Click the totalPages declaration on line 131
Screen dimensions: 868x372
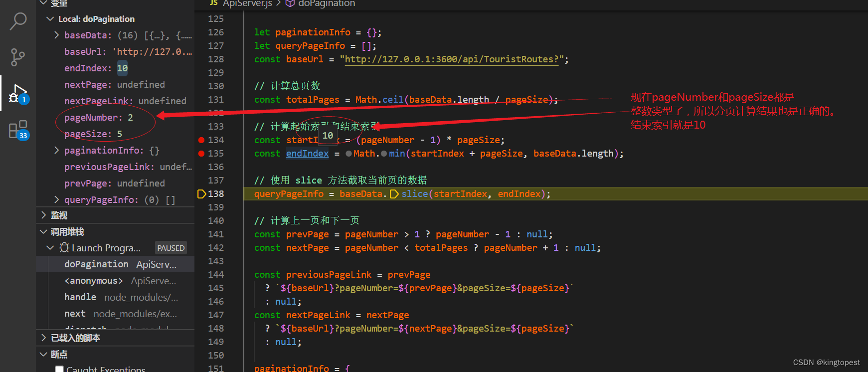[x=313, y=100]
